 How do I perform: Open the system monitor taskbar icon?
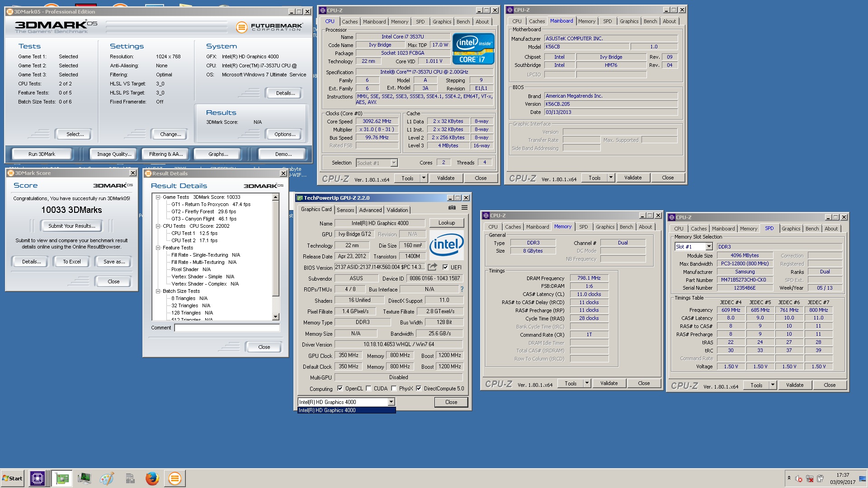pyautogui.click(x=84, y=478)
